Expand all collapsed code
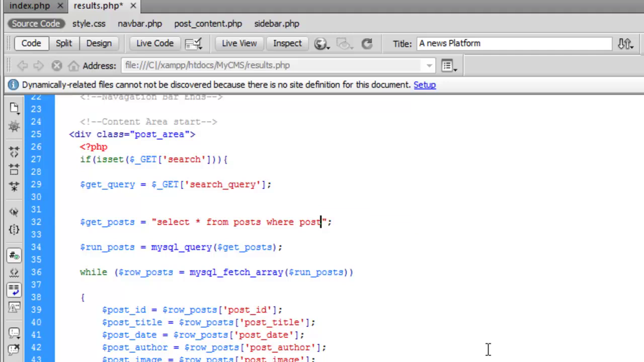The height and width of the screenshot is (362, 644). (14, 187)
